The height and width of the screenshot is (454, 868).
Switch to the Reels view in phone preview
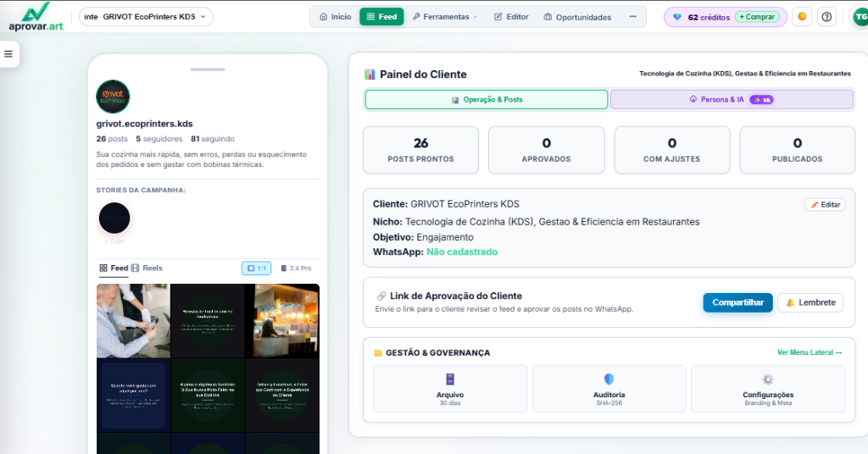point(147,268)
